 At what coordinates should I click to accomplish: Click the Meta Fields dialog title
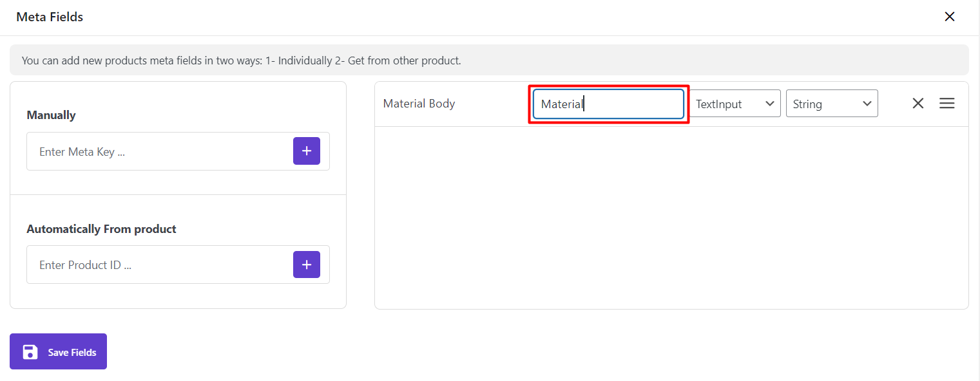(x=50, y=17)
